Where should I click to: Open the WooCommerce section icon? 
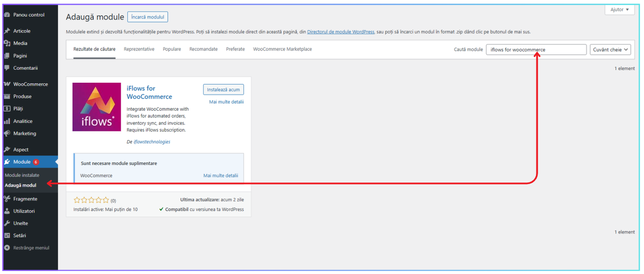pos(7,84)
